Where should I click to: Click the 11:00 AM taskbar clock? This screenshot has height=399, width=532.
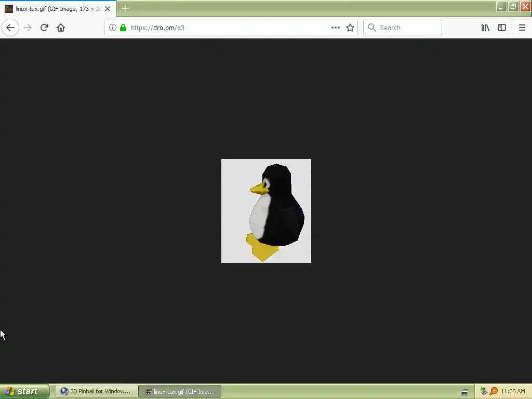513,392
